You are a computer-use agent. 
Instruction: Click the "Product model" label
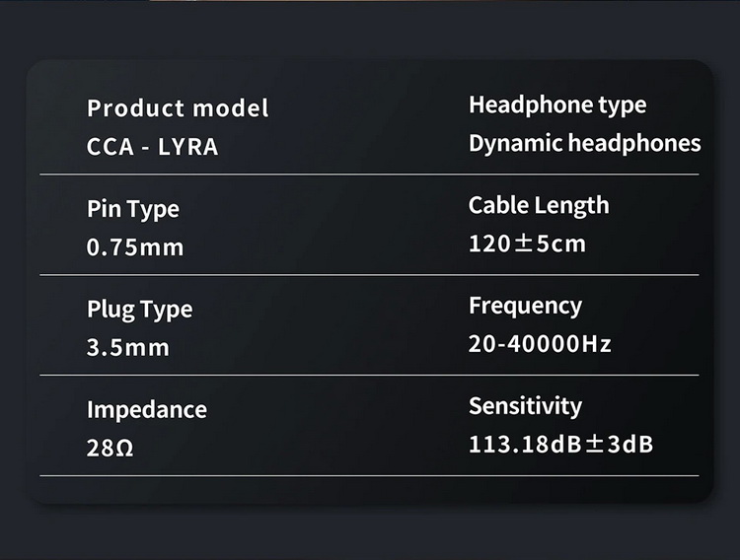pos(178,107)
